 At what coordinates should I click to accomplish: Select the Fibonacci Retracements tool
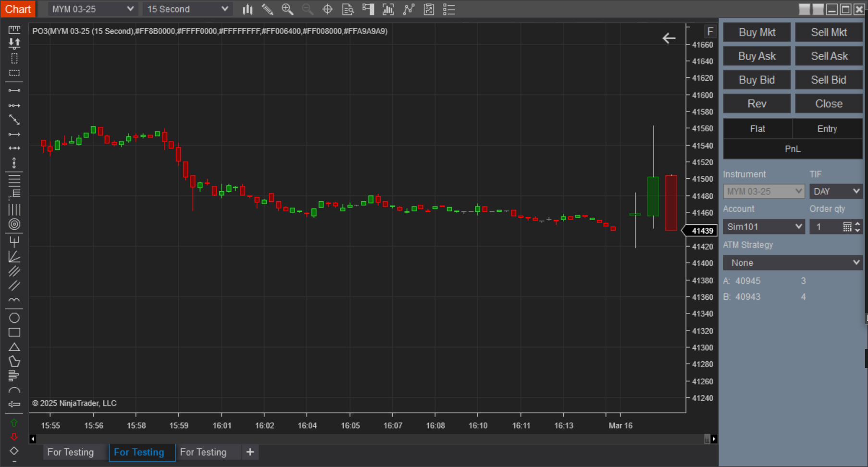pos(14,181)
